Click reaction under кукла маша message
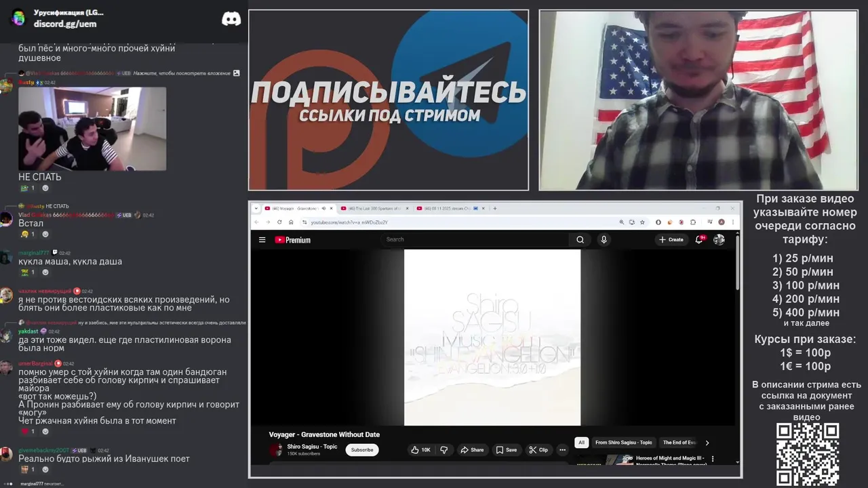Screen dimensions: 868x488 click(28, 272)
